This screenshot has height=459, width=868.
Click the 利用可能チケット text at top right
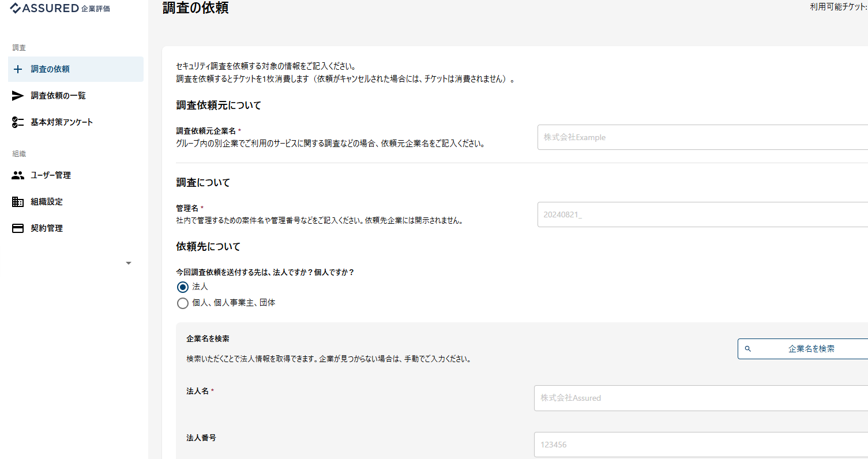click(839, 7)
